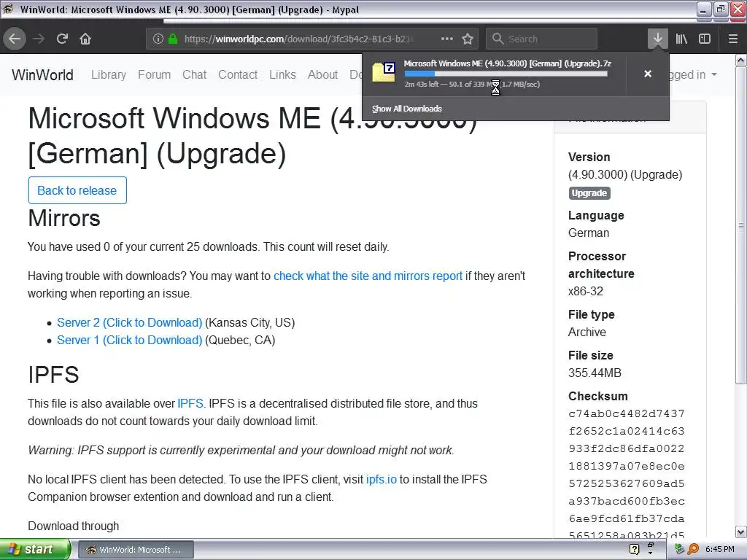Cancel the Windows ME download
The image size is (747, 560).
[648, 74]
